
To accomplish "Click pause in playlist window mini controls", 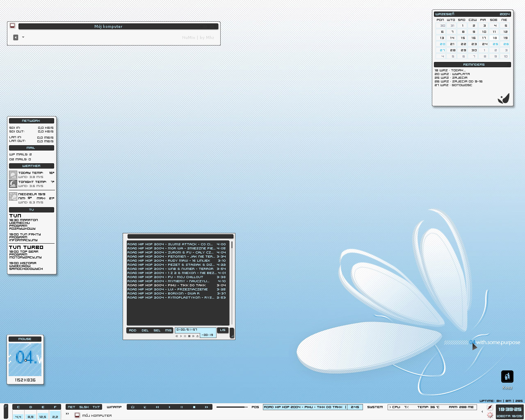I will [185, 336].
